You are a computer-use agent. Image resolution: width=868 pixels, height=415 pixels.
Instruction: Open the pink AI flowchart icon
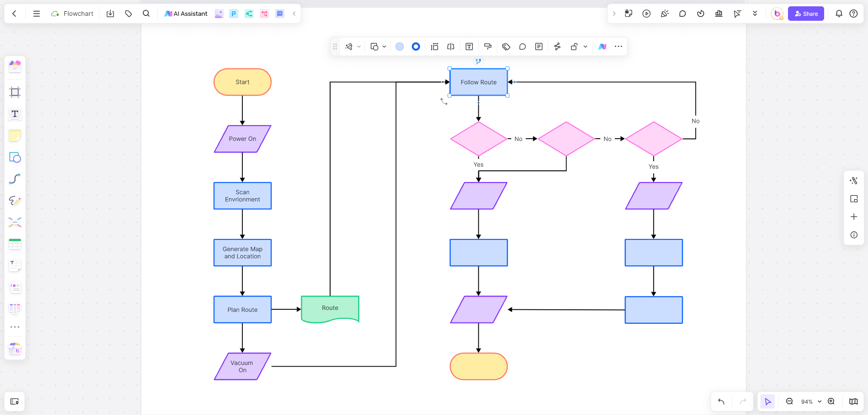[x=264, y=14]
